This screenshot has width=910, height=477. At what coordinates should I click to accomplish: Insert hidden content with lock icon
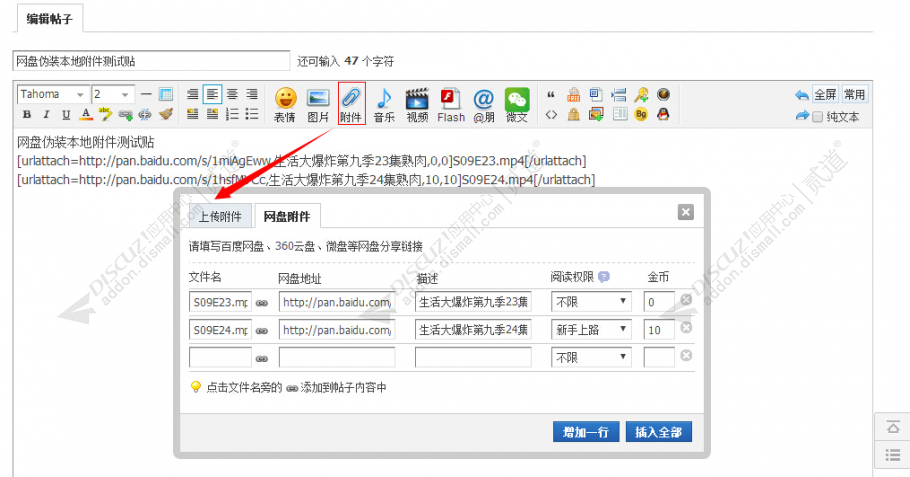573,114
